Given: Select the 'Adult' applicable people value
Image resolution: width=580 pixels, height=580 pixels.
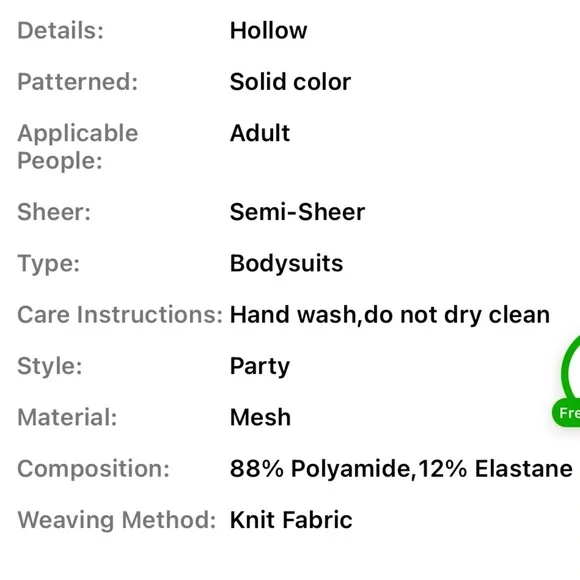Looking at the screenshot, I should [x=260, y=133].
